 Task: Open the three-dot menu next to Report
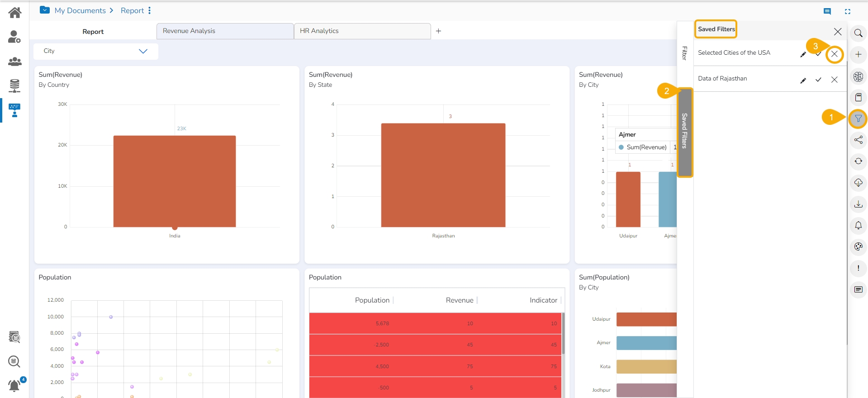(149, 10)
